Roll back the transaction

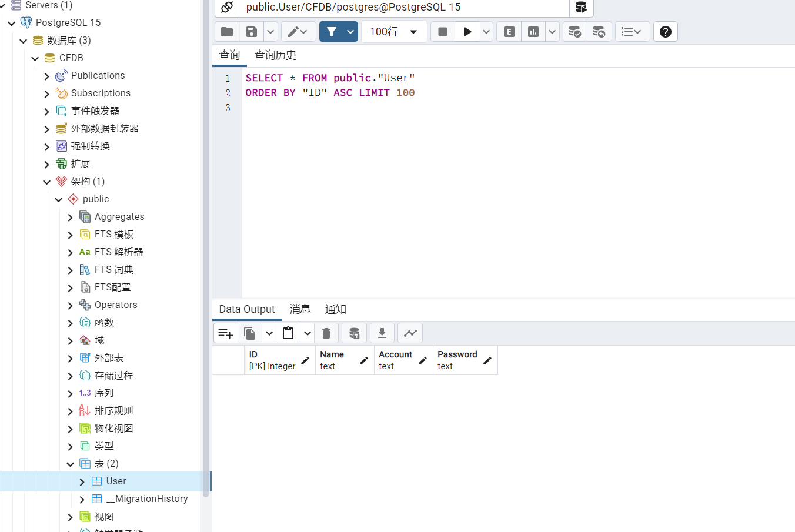click(x=599, y=32)
